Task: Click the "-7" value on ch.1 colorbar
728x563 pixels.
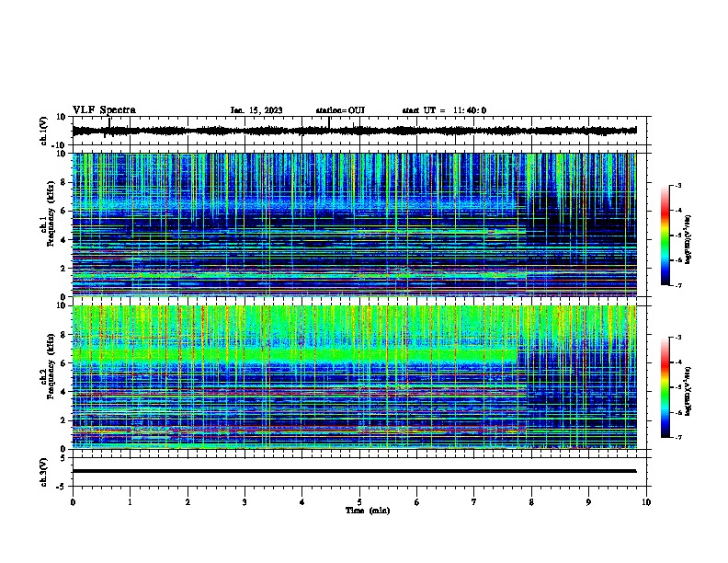Action: click(x=677, y=285)
